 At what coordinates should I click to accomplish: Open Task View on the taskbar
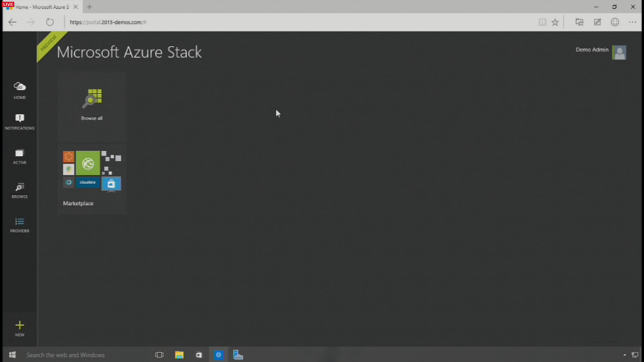pos(159,354)
